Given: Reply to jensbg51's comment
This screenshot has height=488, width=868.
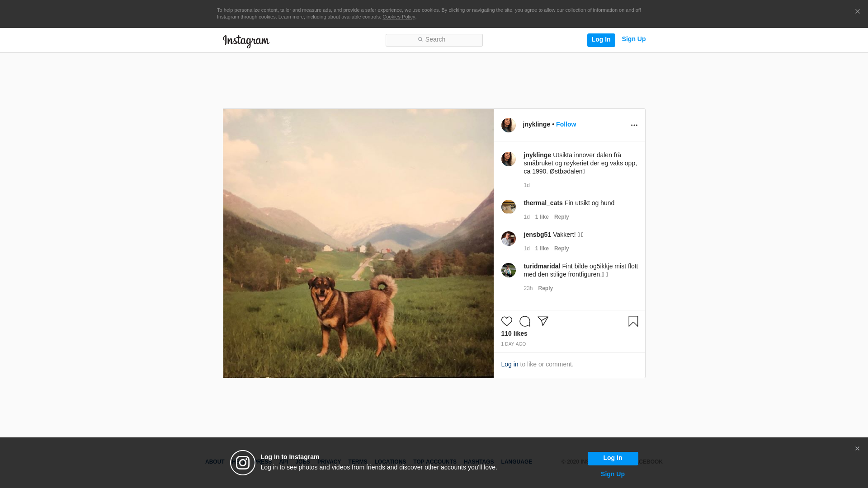Looking at the screenshot, I should [561, 249].
